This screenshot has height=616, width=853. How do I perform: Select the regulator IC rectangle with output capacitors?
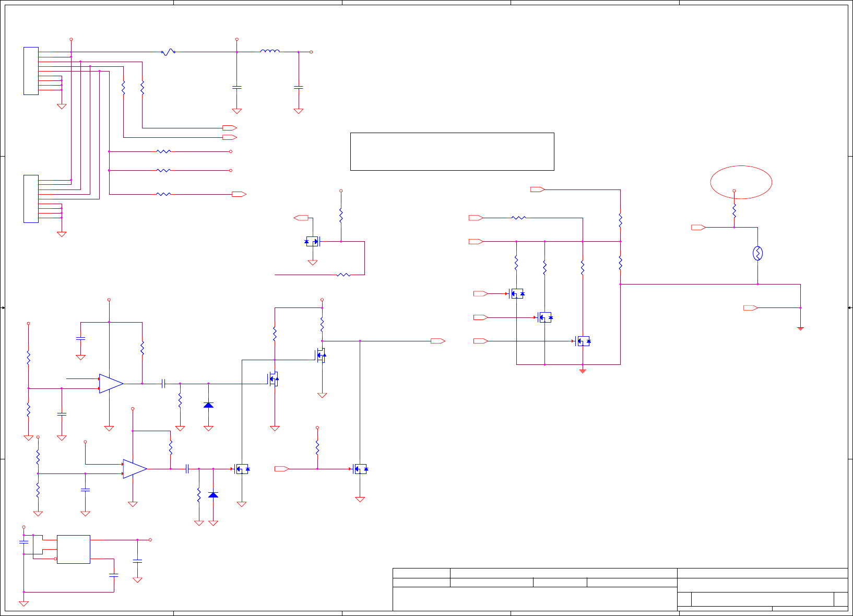(74, 549)
